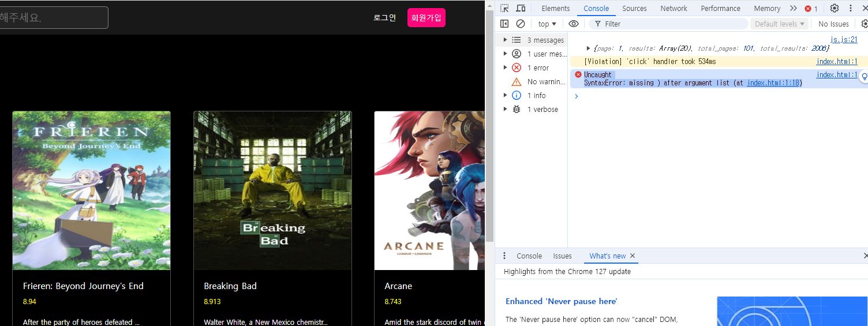Expand the 3 messages sidebar group

pyautogui.click(x=505, y=40)
